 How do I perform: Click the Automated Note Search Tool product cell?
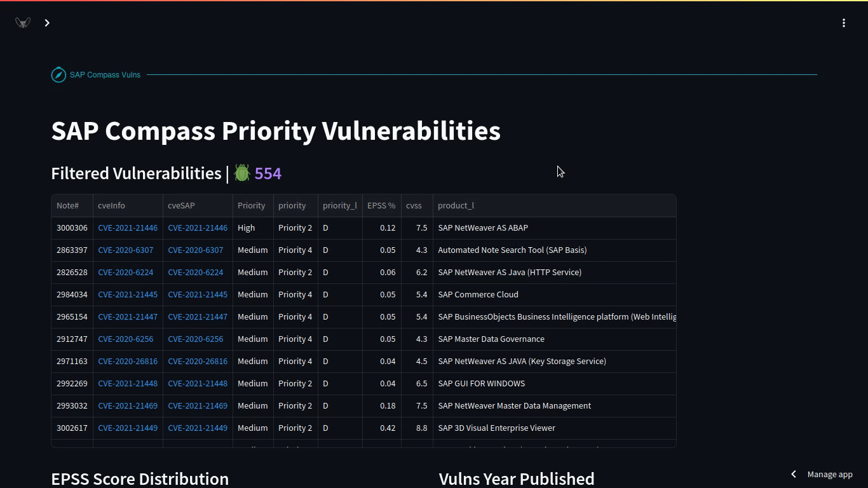pyautogui.click(x=555, y=250)
